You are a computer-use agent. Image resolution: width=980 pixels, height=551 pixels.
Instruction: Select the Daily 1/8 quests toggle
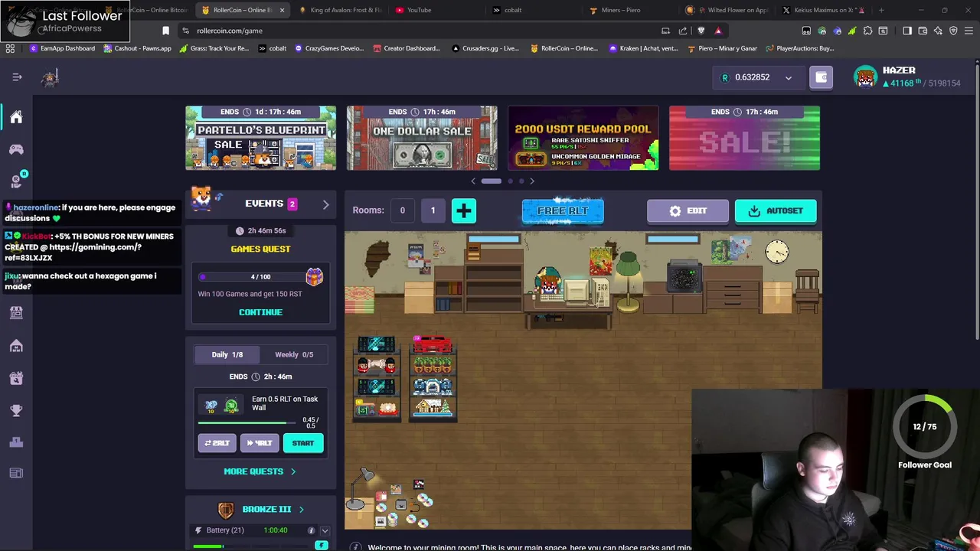[x=227, y=354]
